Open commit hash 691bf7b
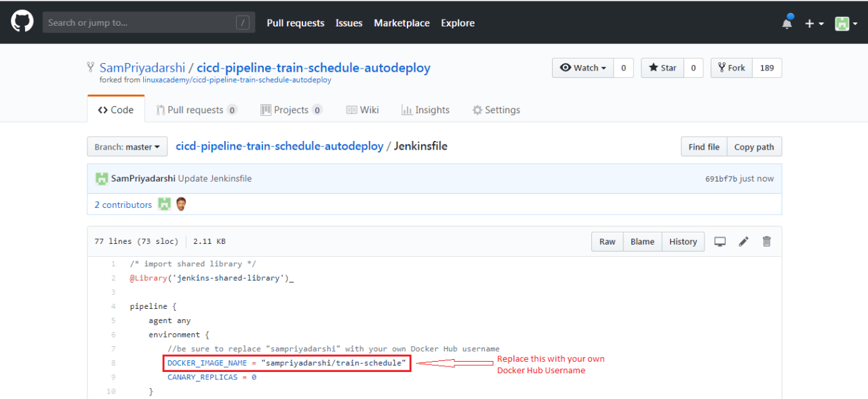The height and width of the screenshot is (399, 868). [722, 179]
